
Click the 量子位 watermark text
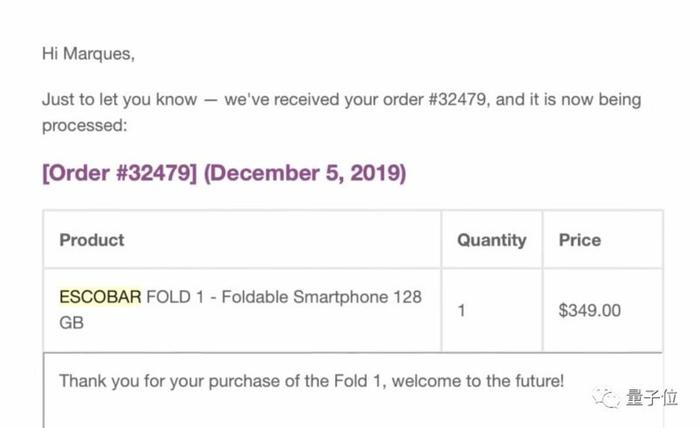point(652,397)
